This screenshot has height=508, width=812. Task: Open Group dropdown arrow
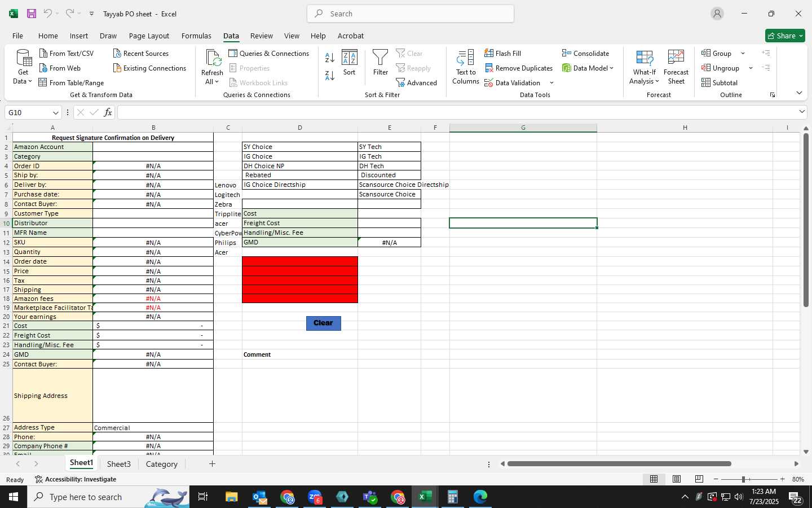(743, 54)
